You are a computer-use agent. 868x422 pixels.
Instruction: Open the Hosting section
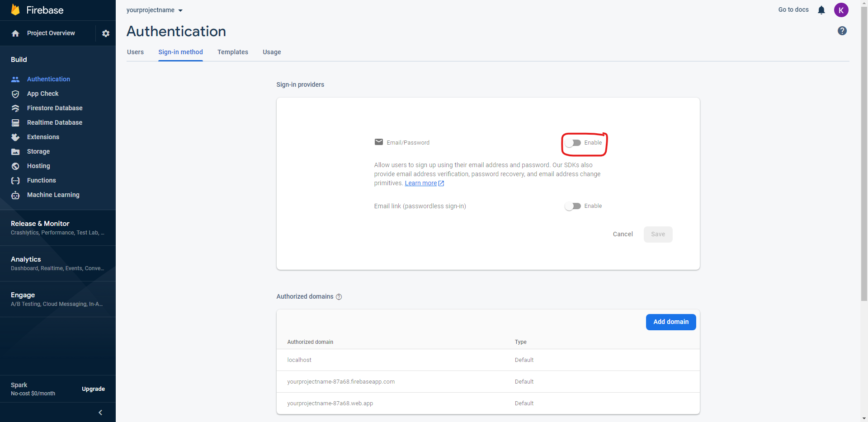pos(38,166)
